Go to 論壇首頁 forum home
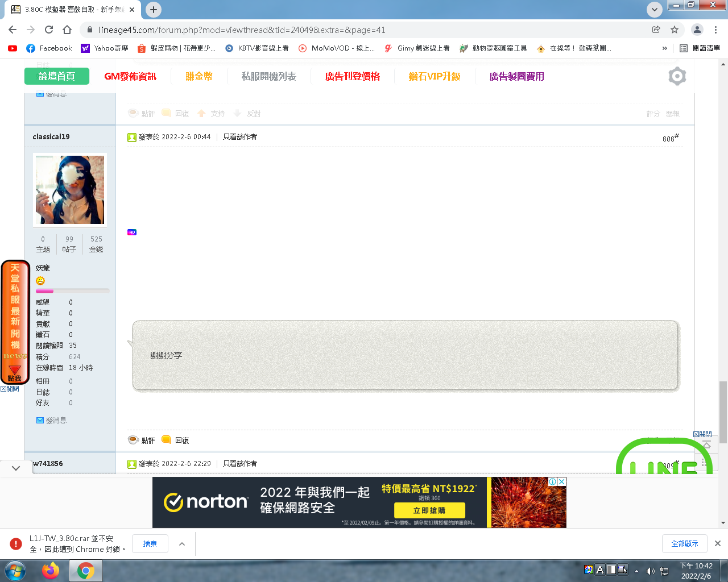728x582 pixels. 57,76
